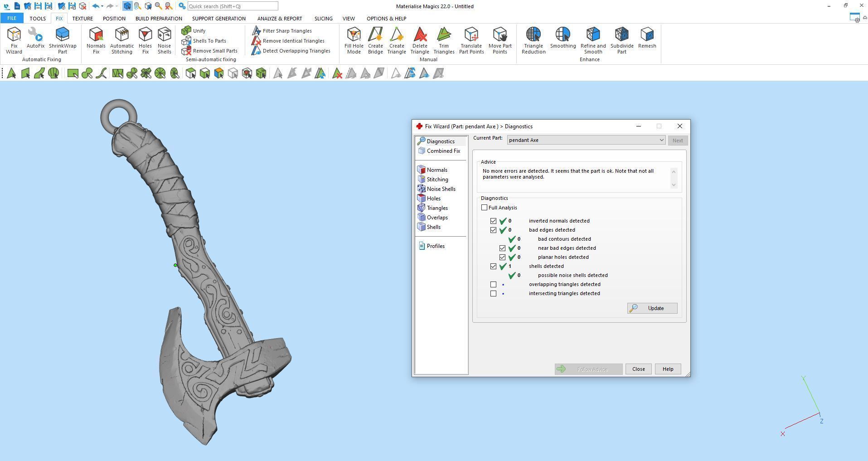Image resolution: width=868 pixels, height=461 pixels.
Task: Toggle near bad edges detected checkbox
Action: pyautogui.click(x=502, y=248)
